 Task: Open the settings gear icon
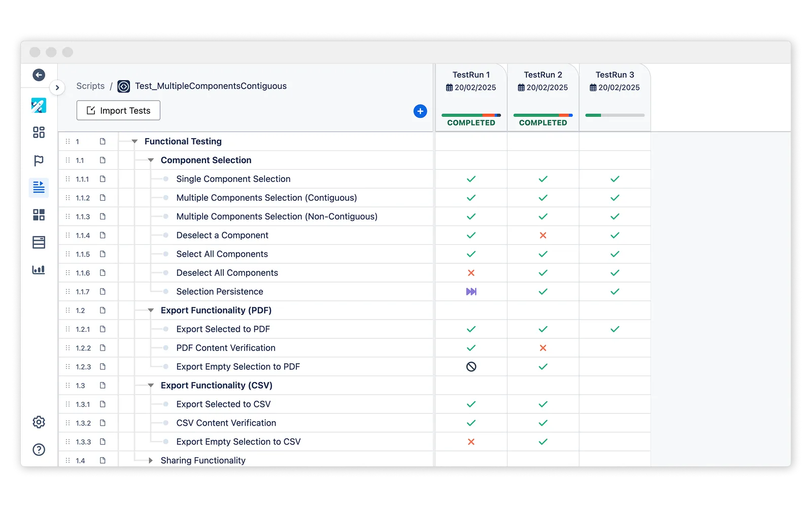[39, 422]
